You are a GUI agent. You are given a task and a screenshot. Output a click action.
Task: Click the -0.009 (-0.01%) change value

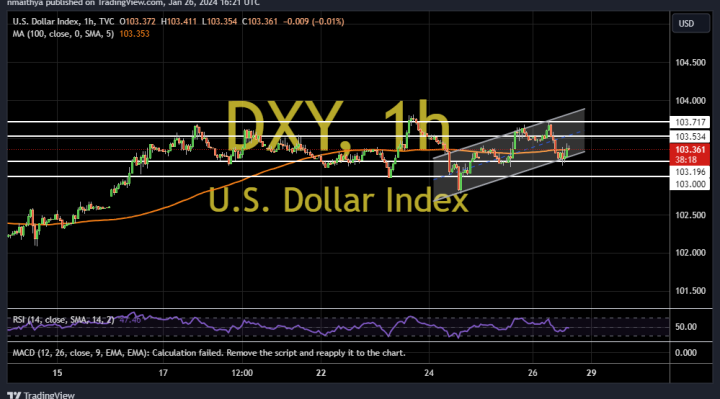pos(314,22)
